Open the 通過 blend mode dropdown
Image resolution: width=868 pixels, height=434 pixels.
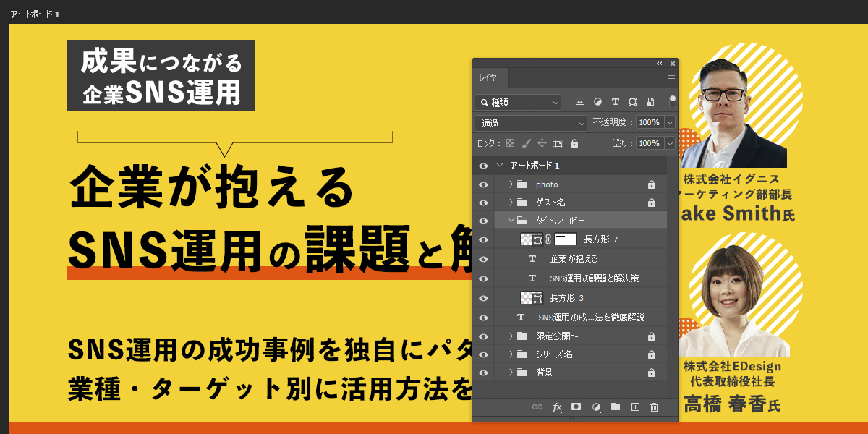click(x=531, y=123)
